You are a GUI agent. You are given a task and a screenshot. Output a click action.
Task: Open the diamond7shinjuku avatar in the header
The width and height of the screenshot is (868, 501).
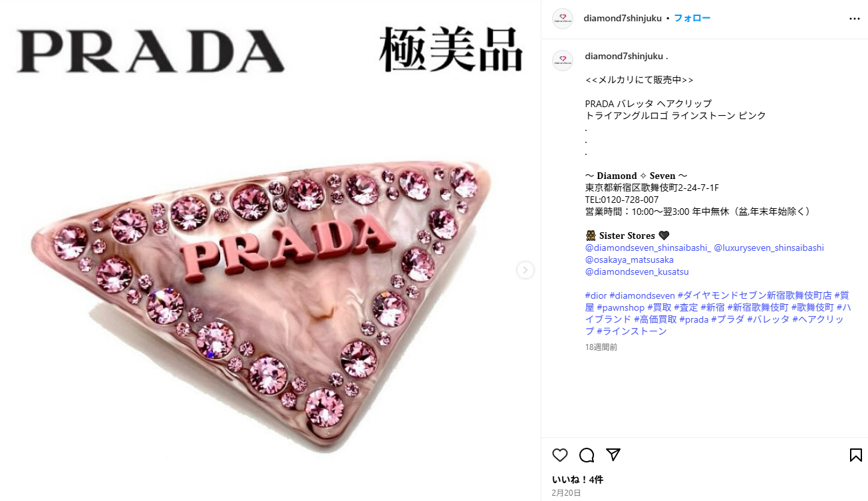[x=563, y=19]
